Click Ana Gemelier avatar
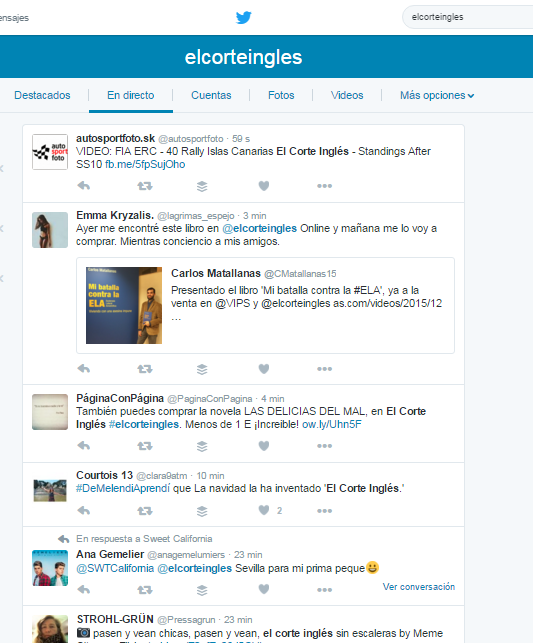 tap(50, 568)
